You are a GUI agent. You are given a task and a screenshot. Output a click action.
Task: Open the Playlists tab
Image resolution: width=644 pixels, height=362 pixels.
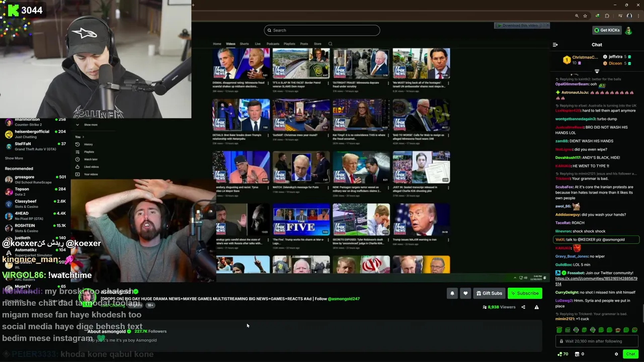pos(289,44)
